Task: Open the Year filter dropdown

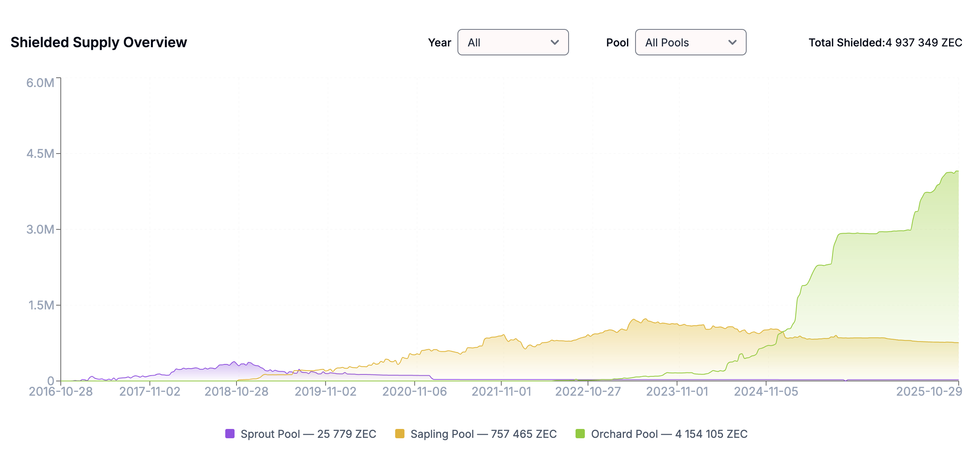Action: 513,43
